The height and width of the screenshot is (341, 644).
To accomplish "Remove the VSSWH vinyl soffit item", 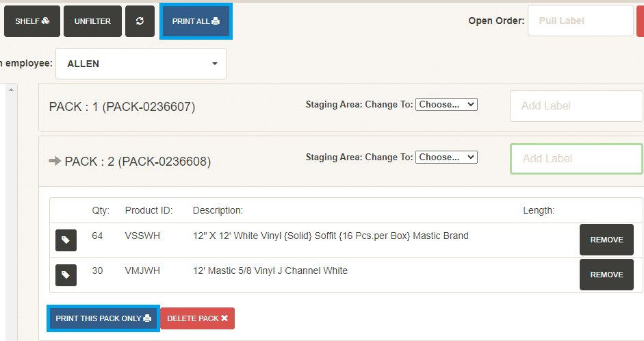I will 606,240.
